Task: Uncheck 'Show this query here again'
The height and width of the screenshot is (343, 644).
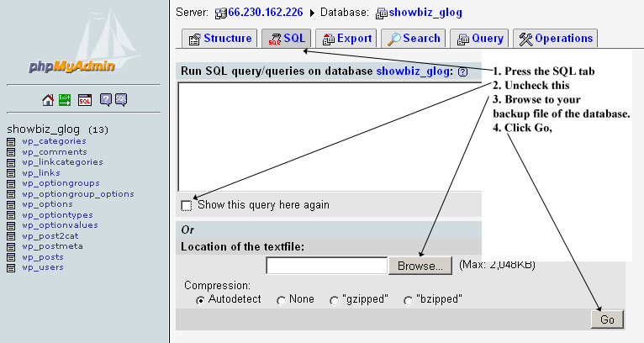Action: click(187, 205)
